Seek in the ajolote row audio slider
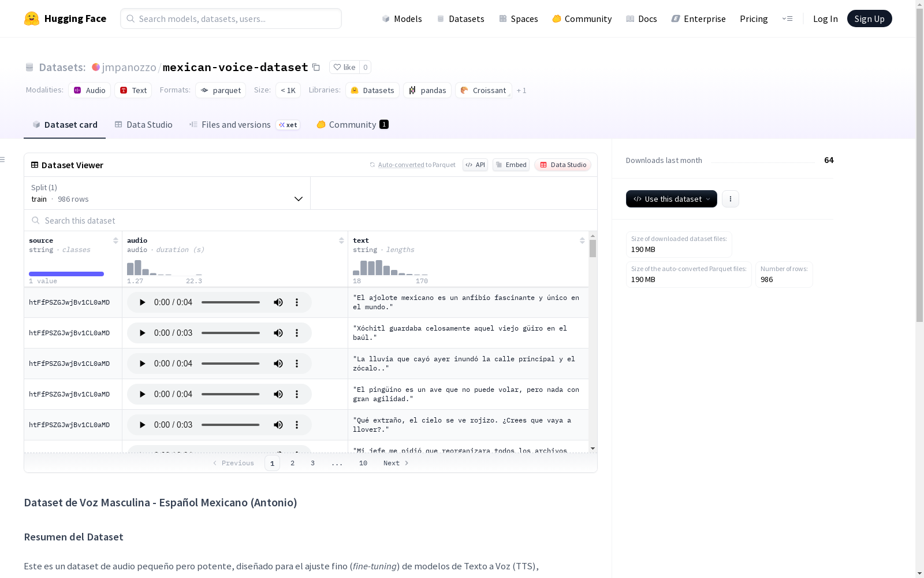The width and height of the screenshot is (924, 578). pyautogui.click(x=230, y=302)
